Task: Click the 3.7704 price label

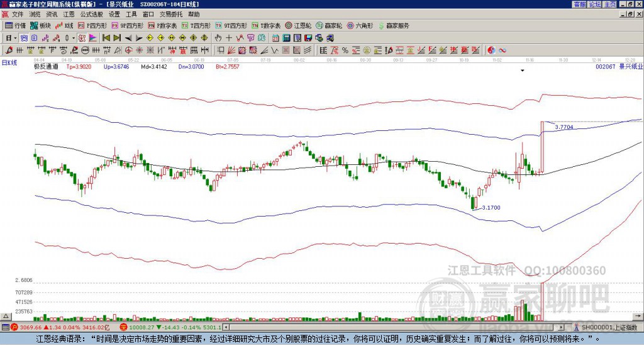Action: [x=564, y=127]
